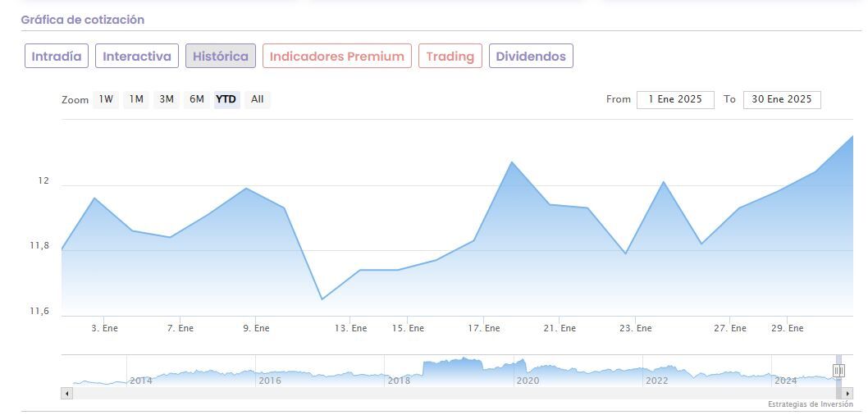Click the From date field
The image size is (868, 415).
click(675, 99)
